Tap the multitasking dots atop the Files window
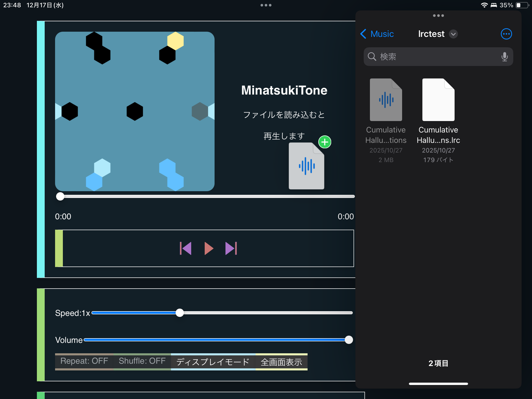The height and width of the screenshot is (399, 532). 438,16
